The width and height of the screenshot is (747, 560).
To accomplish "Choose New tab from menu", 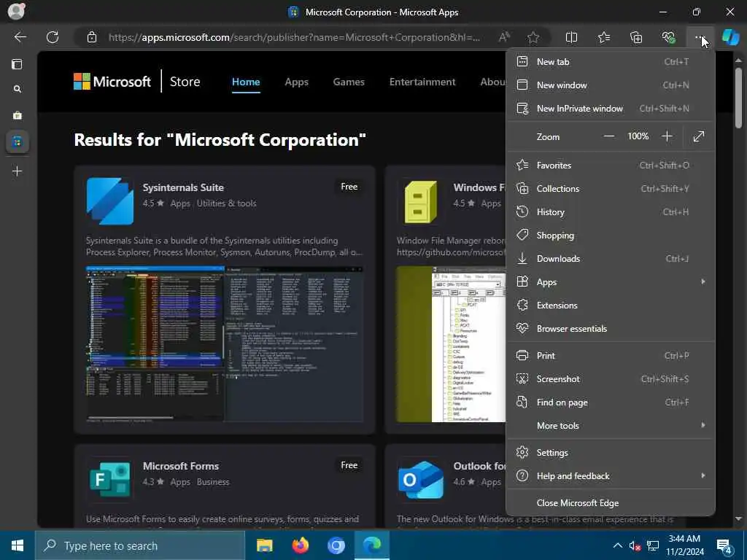I will [611, 62].
